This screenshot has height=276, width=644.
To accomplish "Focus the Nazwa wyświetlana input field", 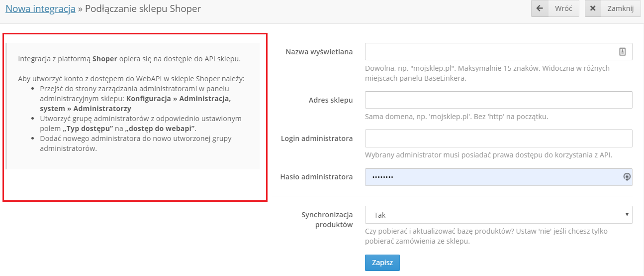I will [498, 51].
